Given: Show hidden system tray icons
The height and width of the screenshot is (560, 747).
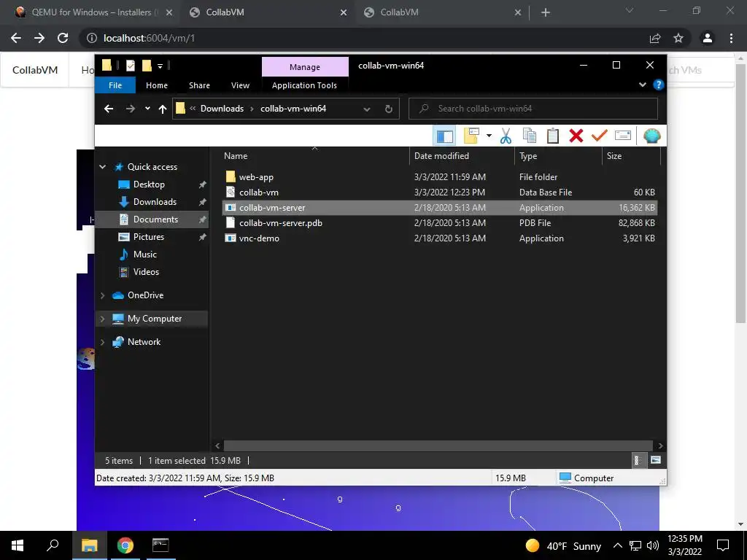Looking at the screenshot, I should coord(617,545).
